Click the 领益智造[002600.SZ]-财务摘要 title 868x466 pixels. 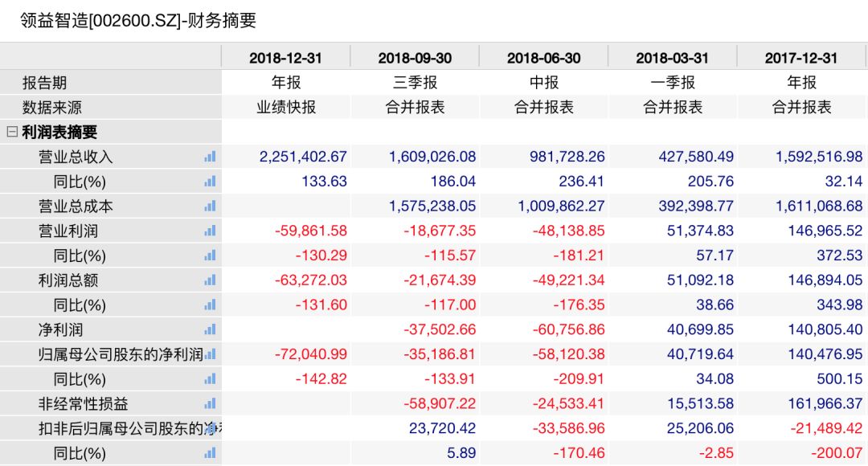coord(138,20)
